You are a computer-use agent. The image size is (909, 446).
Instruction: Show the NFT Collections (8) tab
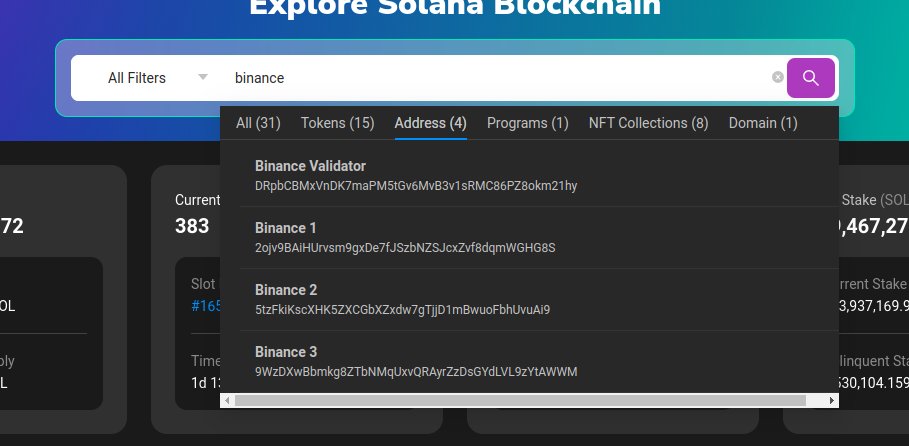pyautogui.click(x=648, y=123)
